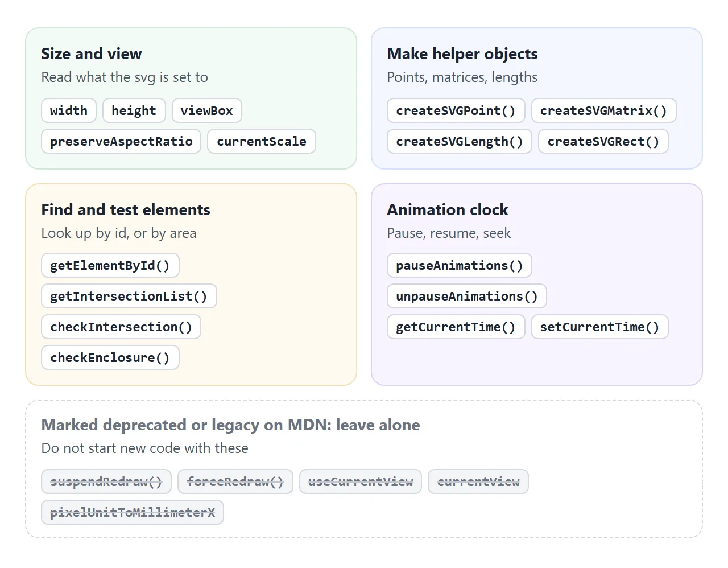Select createSVGMatrix() chip
The image size is (728, 568).
pos(604,110)
